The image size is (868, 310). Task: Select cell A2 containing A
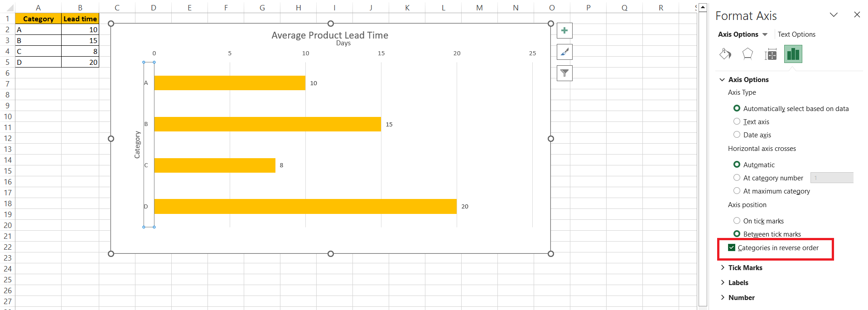click(38, 29)
